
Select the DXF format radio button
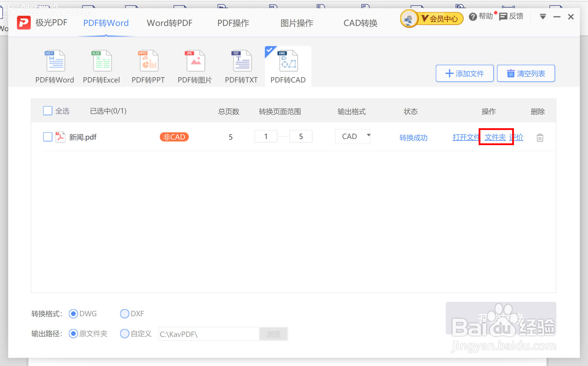pyautogui.click(x=125, y=314)
